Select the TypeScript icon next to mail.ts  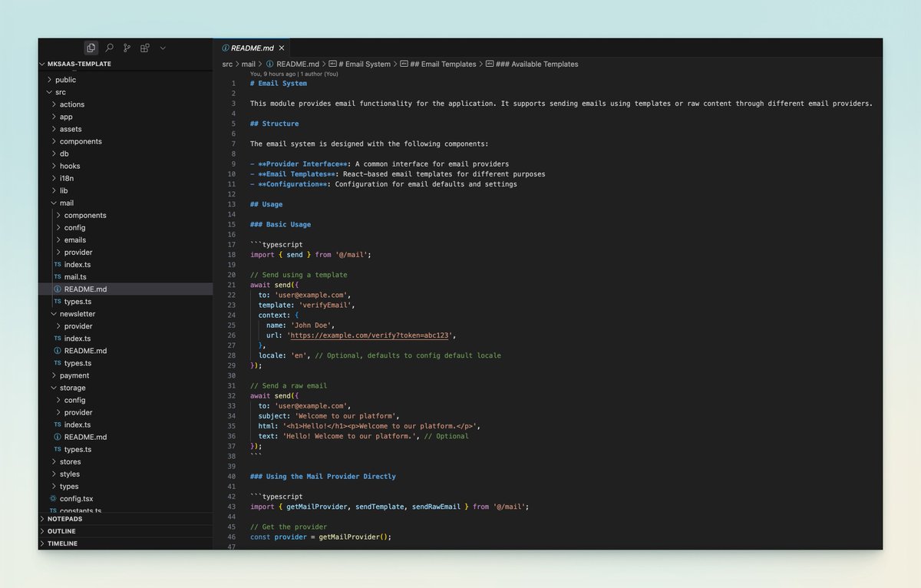point(58,276)
